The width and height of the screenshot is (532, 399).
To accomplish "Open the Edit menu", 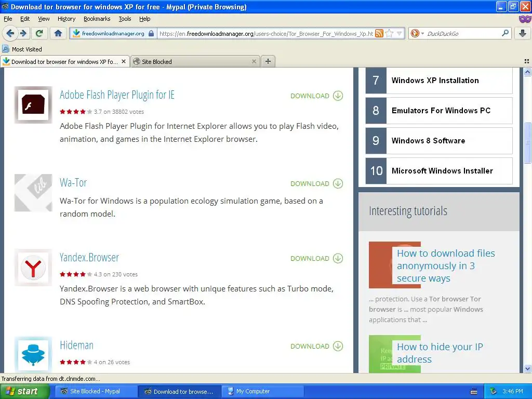I will click(25, 19).
